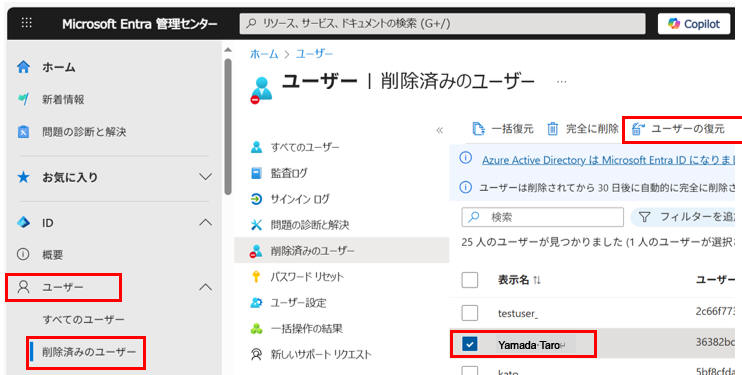Click the wrench icon for 問題の診断と解決
742x375 pixels.
click(x=256, y=225)
